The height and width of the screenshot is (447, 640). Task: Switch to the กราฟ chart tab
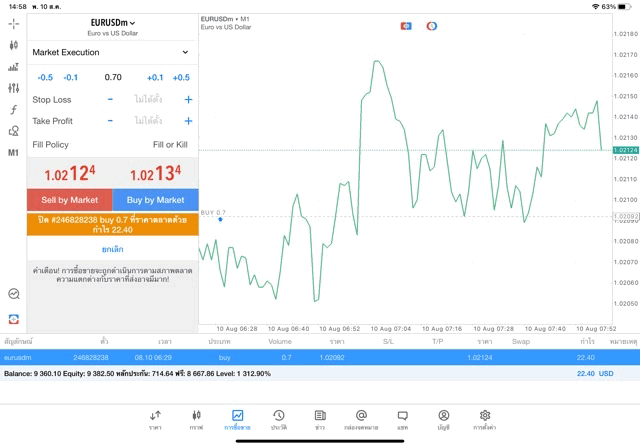tap(196, 420)
